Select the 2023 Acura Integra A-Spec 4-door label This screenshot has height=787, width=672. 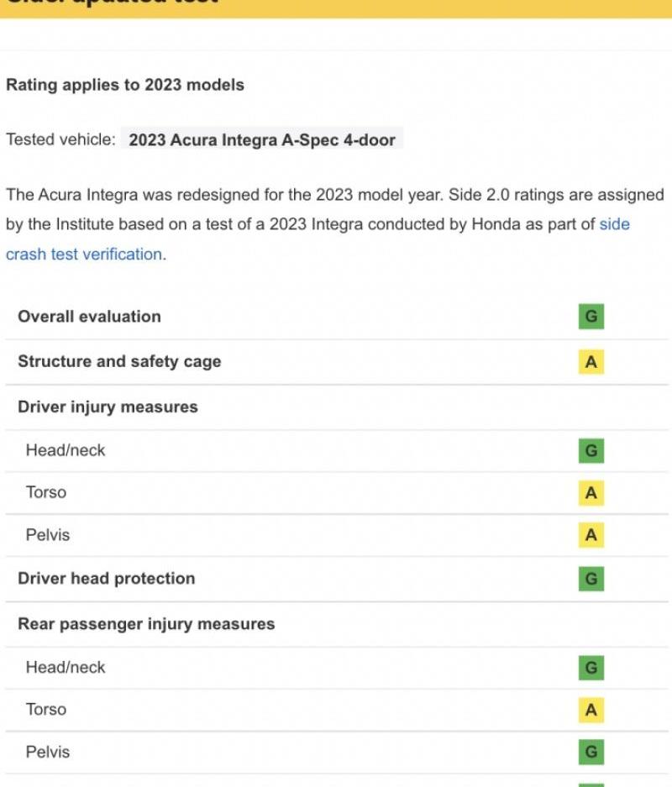(262, 139)
